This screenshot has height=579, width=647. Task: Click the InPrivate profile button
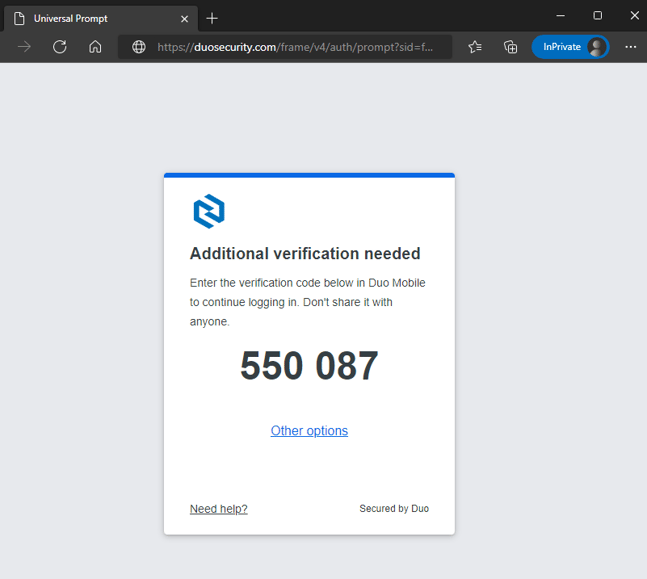point(570,47)
